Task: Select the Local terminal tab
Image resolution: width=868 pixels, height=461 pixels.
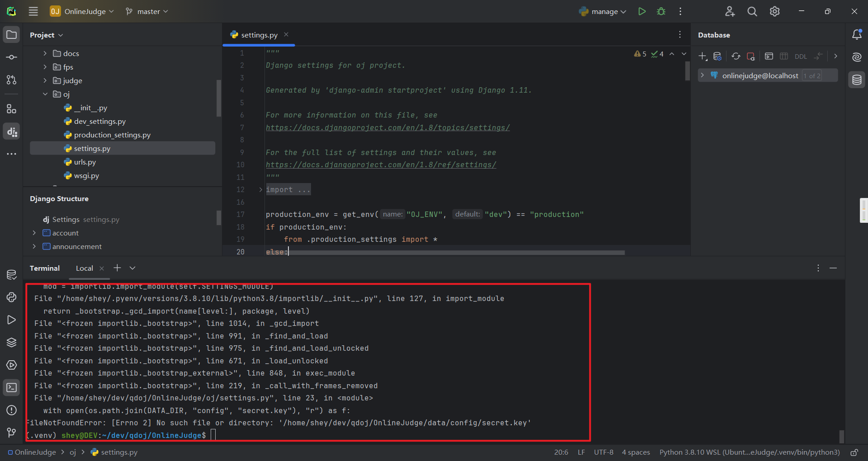Action: (x=84, y=268)
